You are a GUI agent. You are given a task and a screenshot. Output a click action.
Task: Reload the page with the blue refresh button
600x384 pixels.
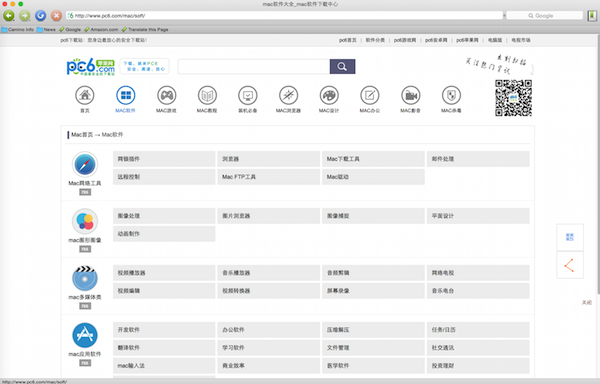click(41, 16)
